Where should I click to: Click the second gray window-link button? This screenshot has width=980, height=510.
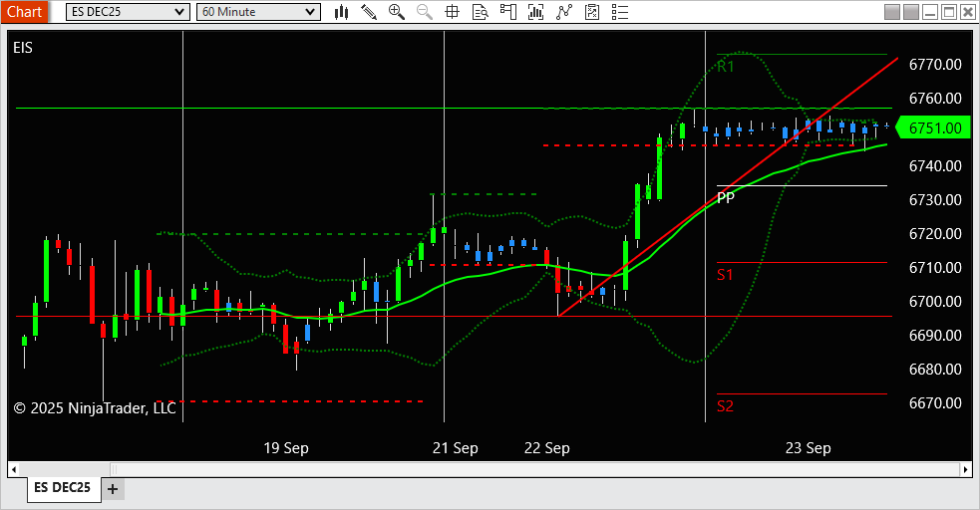pyautogui.click(x=911, y=12)
